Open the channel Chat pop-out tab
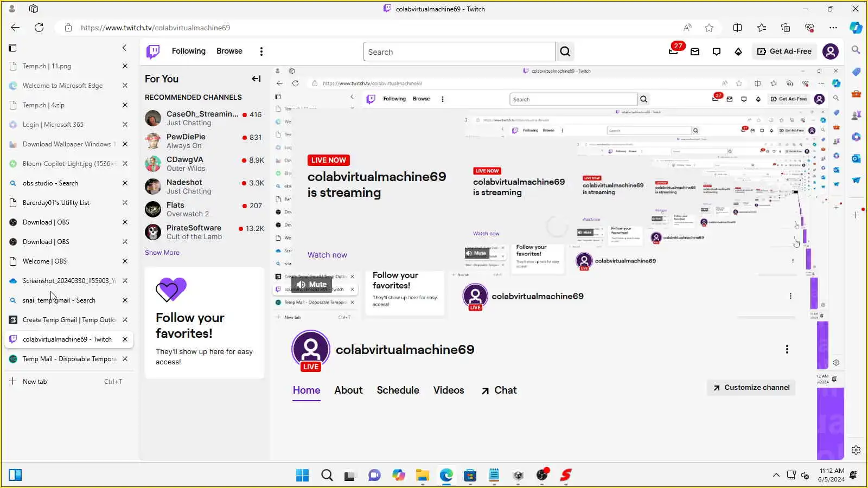Viewport: 868px width, 488px height. point(499,390)
